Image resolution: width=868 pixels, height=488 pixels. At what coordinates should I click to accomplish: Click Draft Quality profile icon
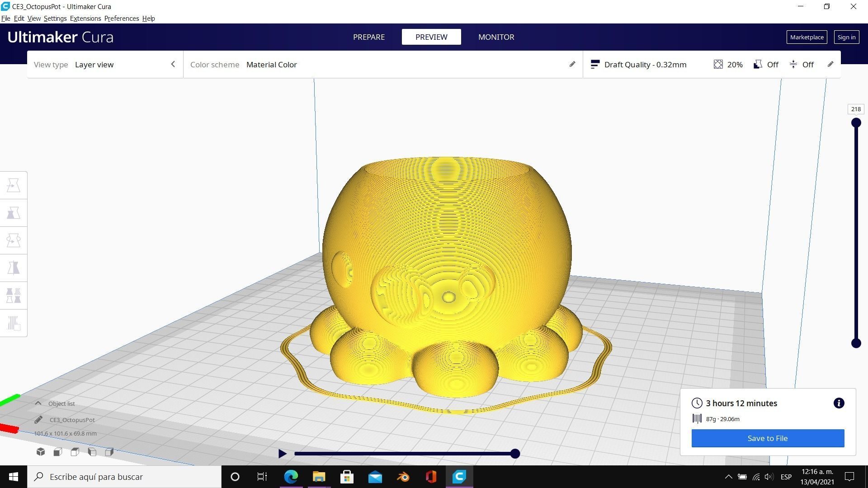(x=595, y=64)
